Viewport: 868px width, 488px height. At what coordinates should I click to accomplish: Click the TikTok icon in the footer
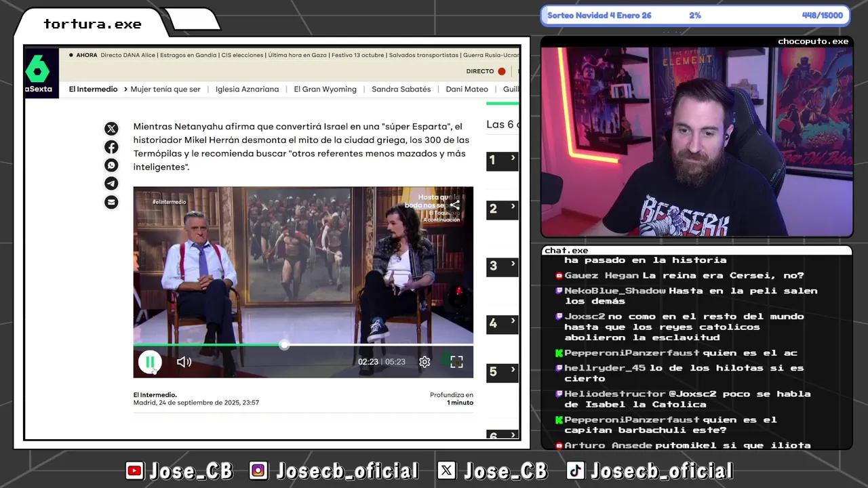coord(575,470)
